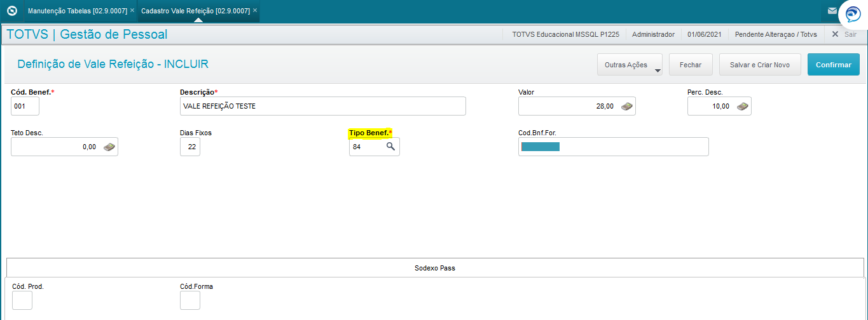Screen dimensions: 868x320
Task: Click the Tipo Benef. code field
Action: pos(375,147)
